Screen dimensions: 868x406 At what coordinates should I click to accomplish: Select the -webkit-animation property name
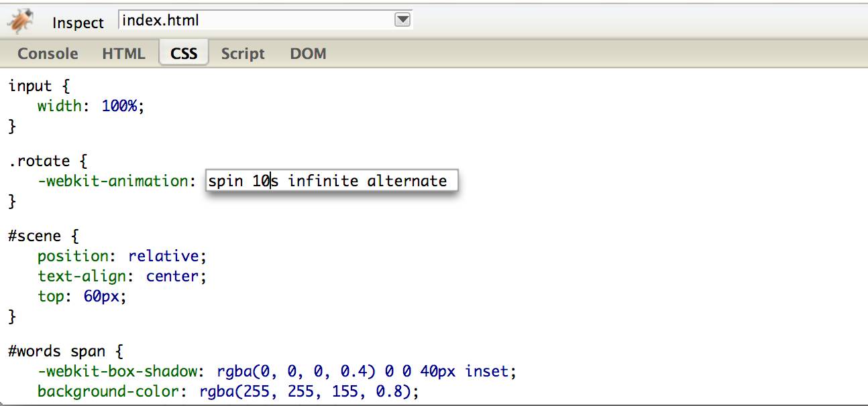pyautogui.click(x=112, y=181)
